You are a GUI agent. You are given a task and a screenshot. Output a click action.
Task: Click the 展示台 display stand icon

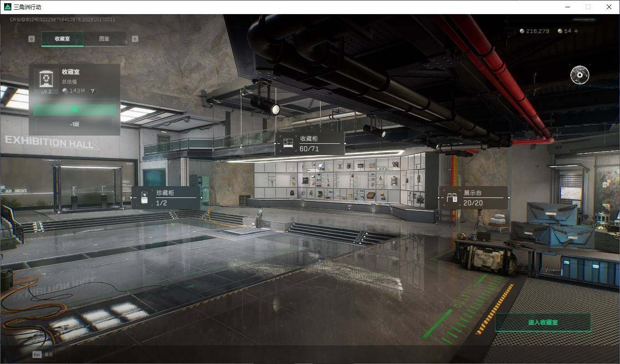point(452,197)
